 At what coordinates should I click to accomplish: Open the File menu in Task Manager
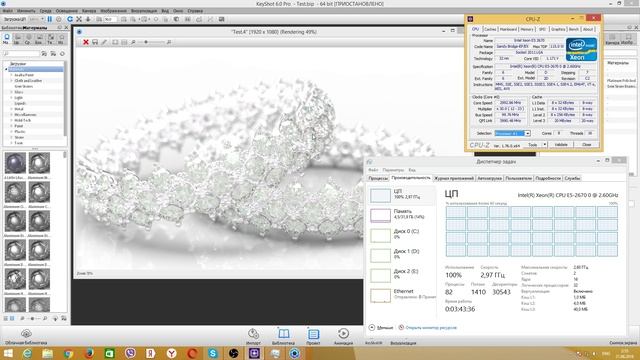coord(373,170)
